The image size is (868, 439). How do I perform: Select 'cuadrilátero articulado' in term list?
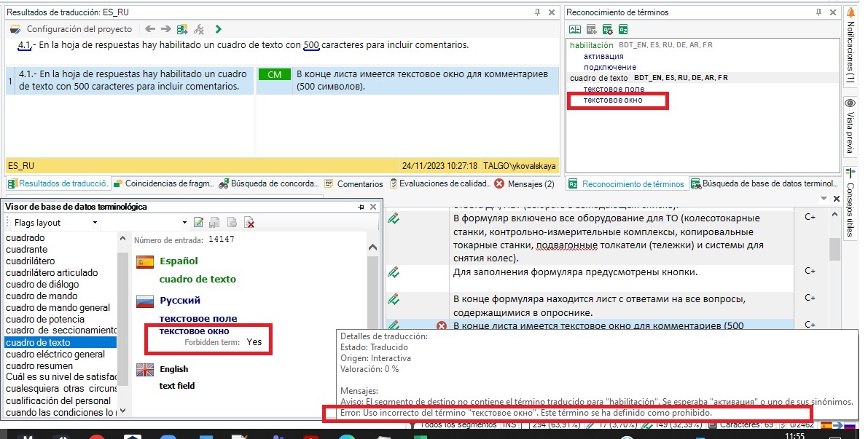point(52,272)
